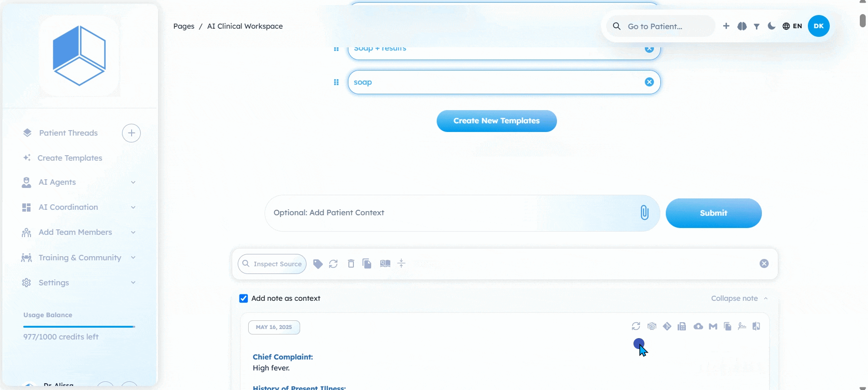The width and height of the screenshot is (868, 390).
Task: Click the Submit button
Action: (714, 213)
